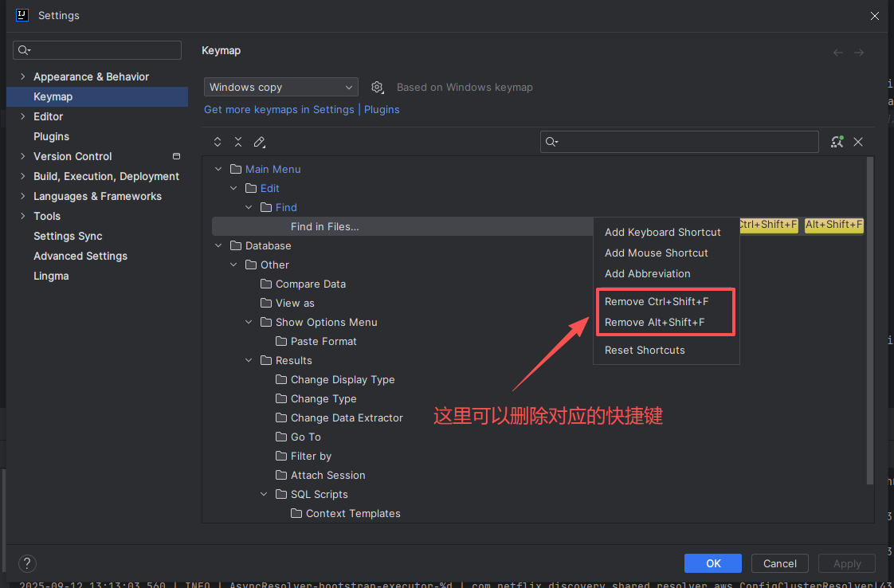Collapse the Database tree node

point(218,246)
